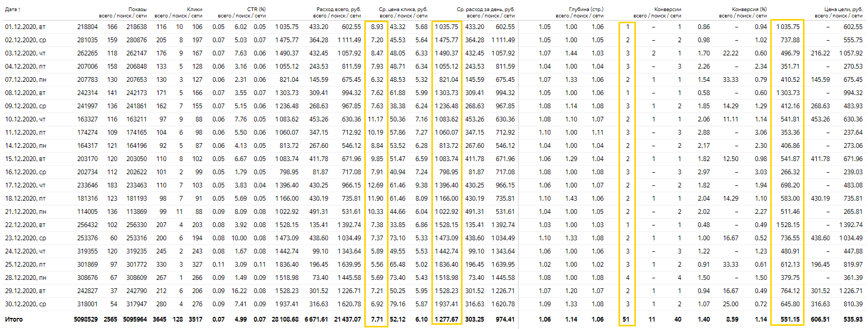This screenshot has width=868, height=329.
Task: Click impressions value 319355 for 24.12.2020
Action: (87, 251)
